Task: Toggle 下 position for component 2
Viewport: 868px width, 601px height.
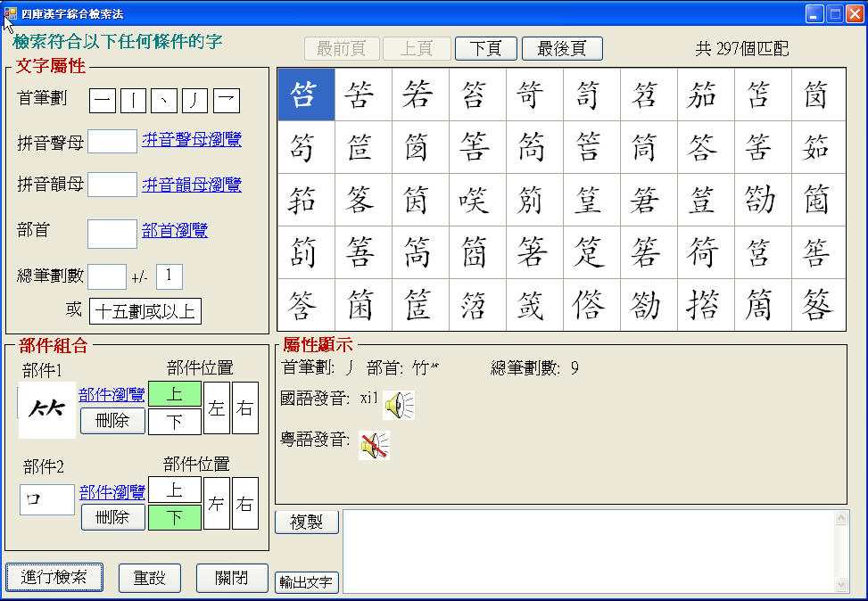Action: pyautogui.click(x=174, y=518)
